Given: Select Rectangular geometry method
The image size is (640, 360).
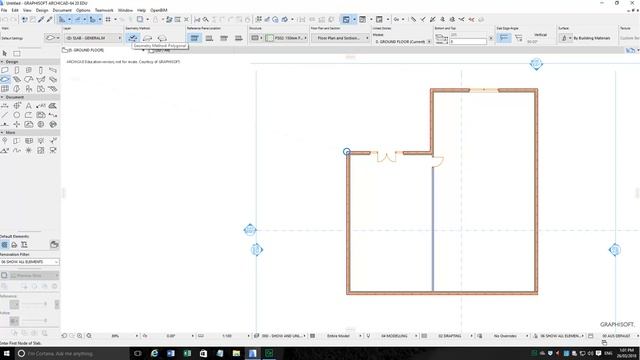Looking at the screenshot, I should coord(147,38).
